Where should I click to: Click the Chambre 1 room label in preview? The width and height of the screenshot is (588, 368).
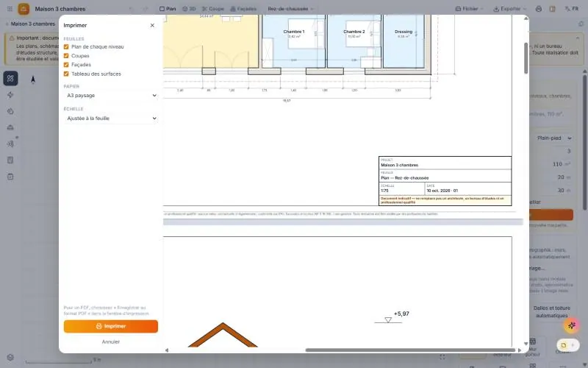[x=293, y=32]
